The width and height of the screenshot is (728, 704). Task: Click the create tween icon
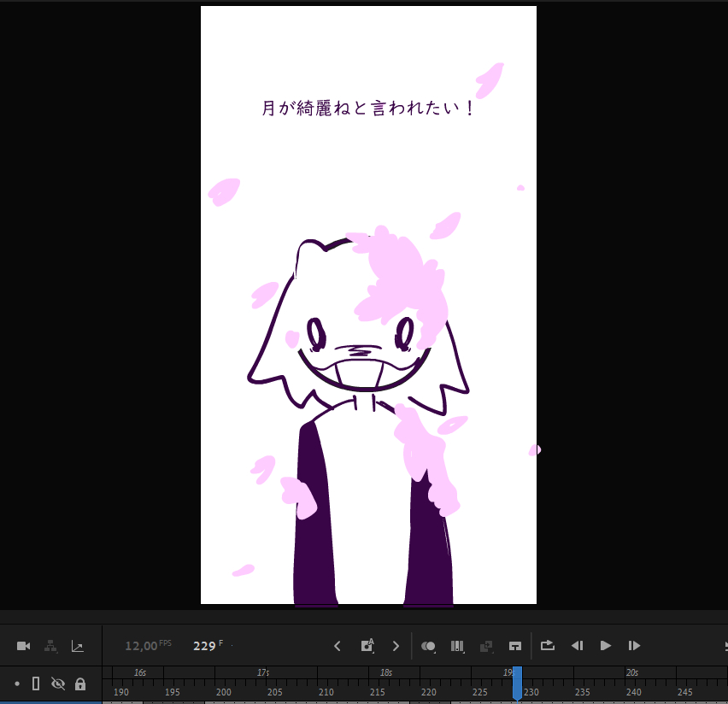click(x=486, y=646)
